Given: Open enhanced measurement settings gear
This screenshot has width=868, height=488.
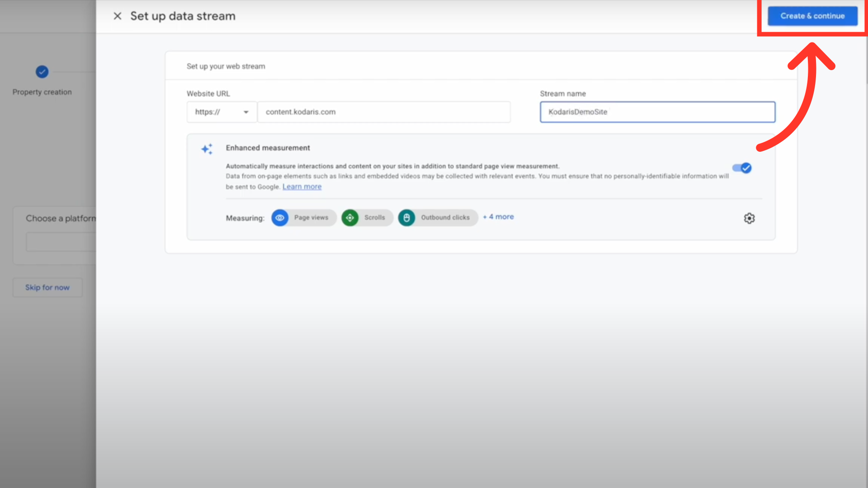Looking at the screenshot, I should (749, 218).
